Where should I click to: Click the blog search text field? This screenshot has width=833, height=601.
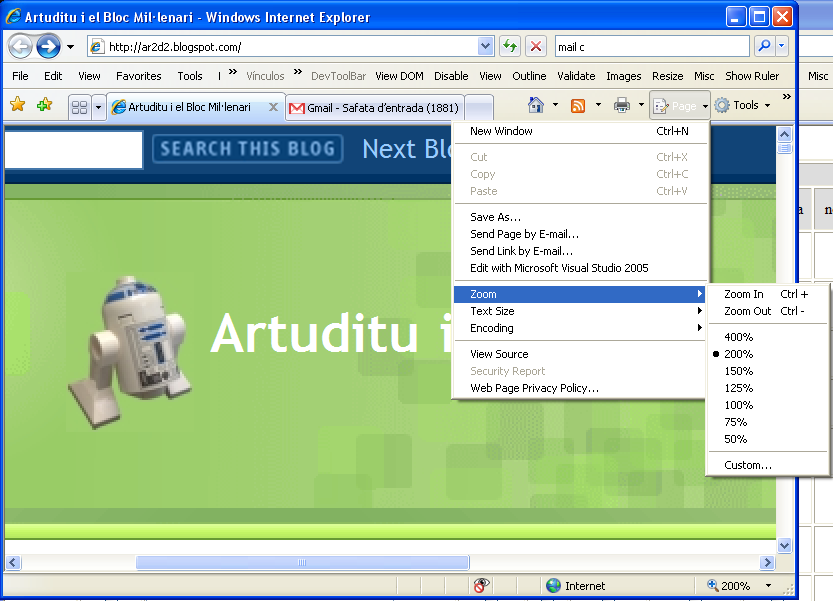pos(74,149)
